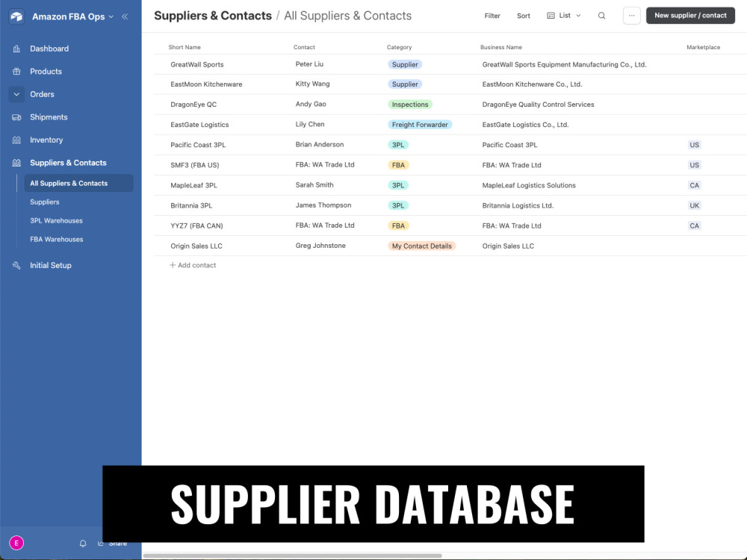747x560 pixels.
Task: Open the Filter menu
Action: 492,16
